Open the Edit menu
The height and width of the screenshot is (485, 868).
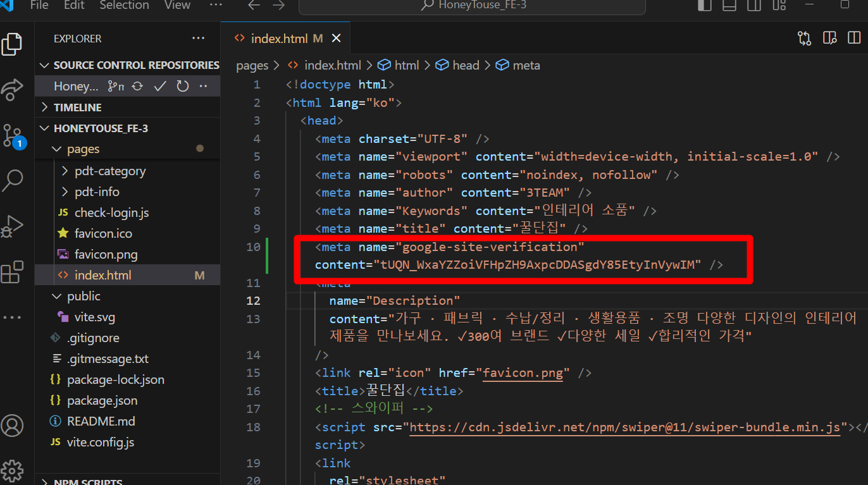(74, 5)
